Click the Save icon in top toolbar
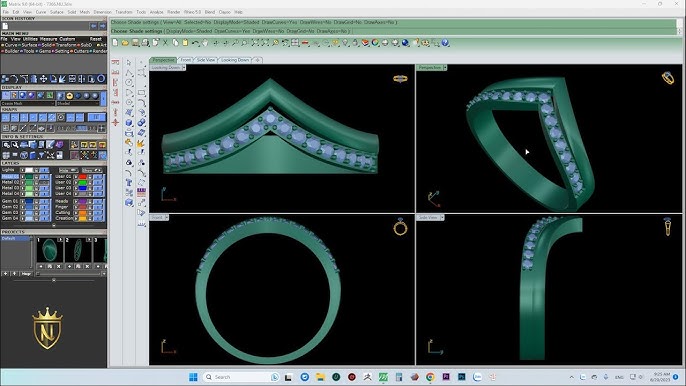 [x=135, y=42]
